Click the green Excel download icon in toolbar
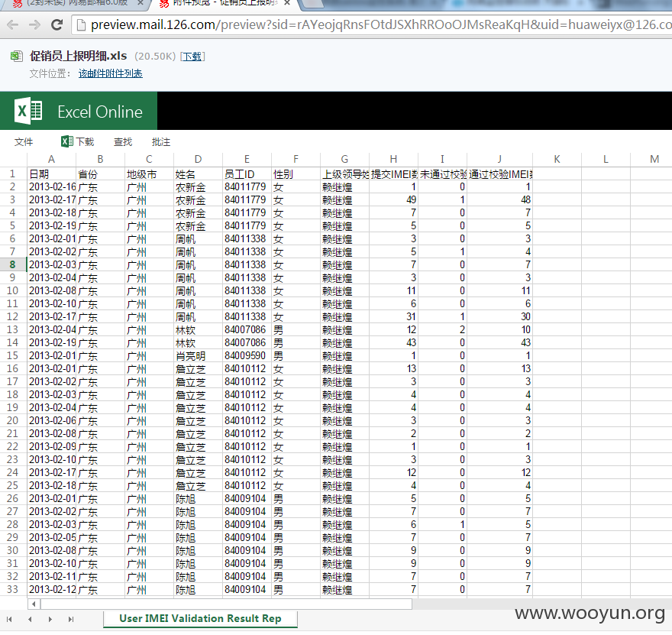 click(67, 141)
